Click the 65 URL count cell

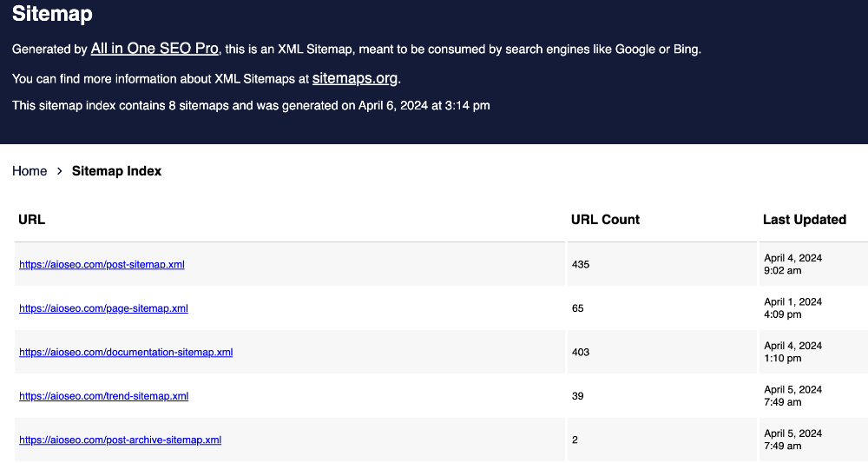[578, 308]
